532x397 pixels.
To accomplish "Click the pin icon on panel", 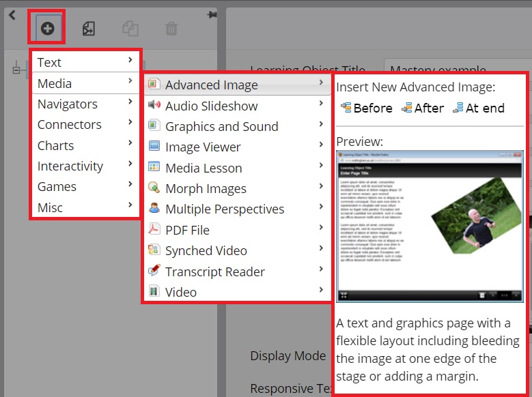I will click(211, 14).
